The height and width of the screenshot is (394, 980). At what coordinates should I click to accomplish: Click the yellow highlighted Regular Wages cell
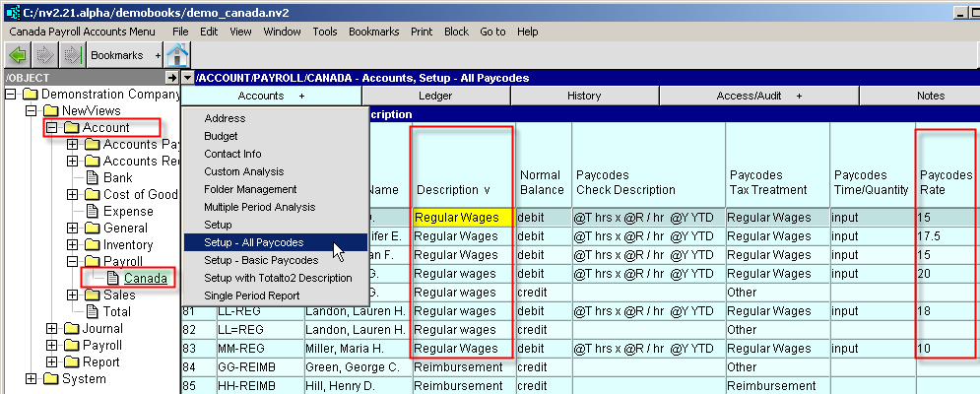tap(457, 218)
